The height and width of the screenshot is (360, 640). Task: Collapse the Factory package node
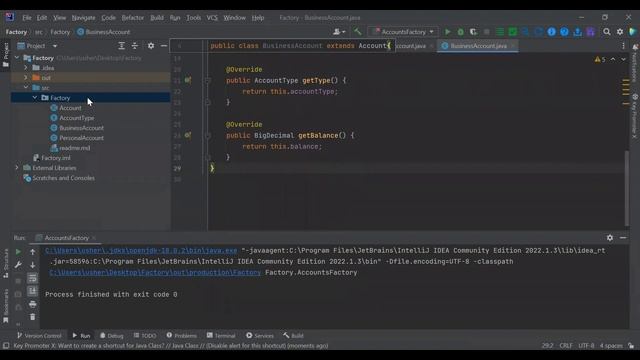tap(35, 98)
